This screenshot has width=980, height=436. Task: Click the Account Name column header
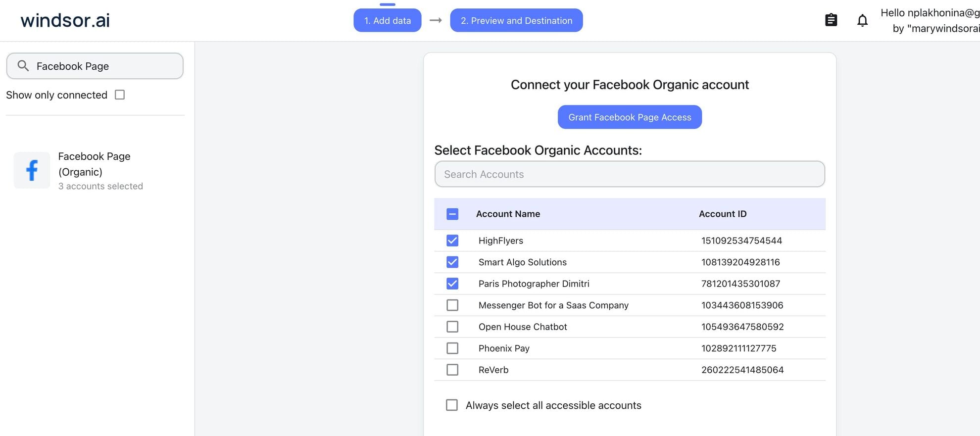pos(508,214)
